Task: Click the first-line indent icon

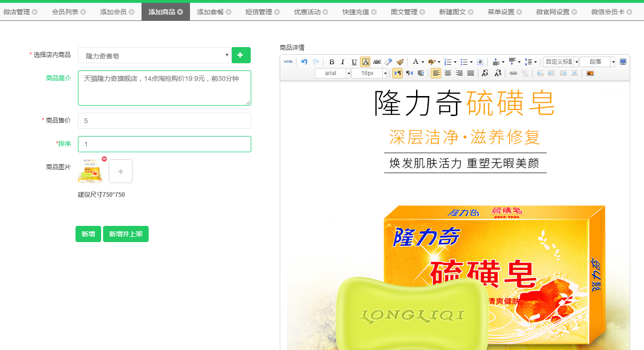Action: pyautogui.click(x=421, y=73)
